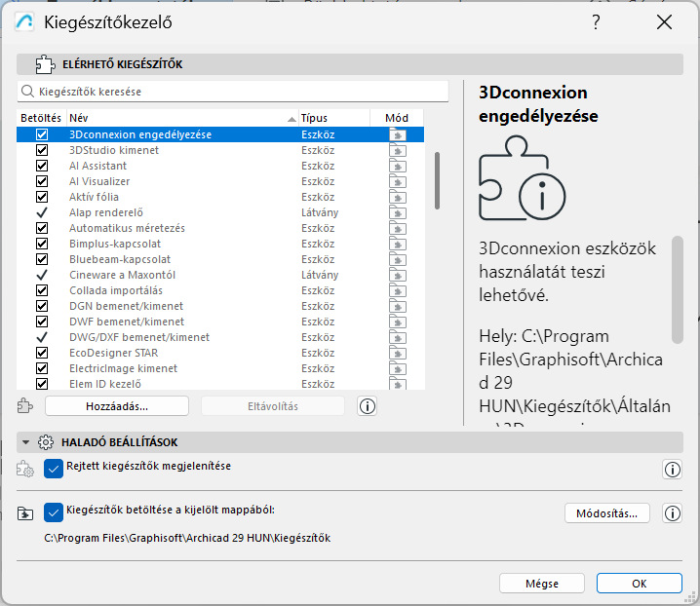
Task: Click the mode folder icon for EcoDesigner STAR
Action: (398, 354)
